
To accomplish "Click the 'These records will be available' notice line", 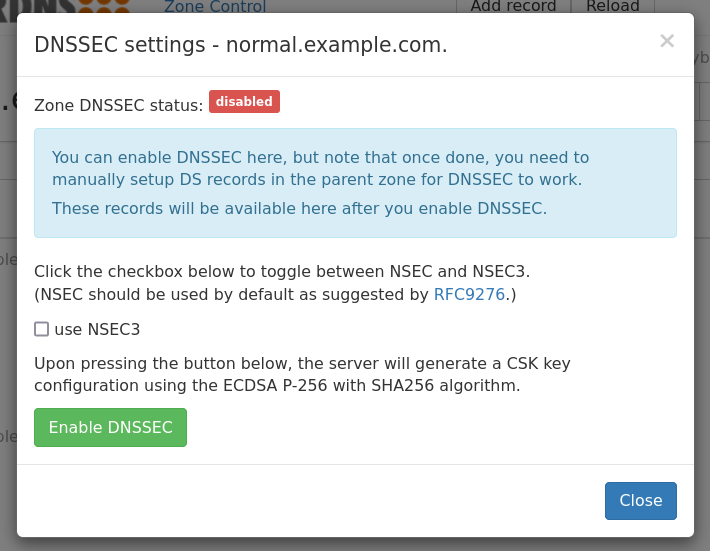I will point(299,208).
